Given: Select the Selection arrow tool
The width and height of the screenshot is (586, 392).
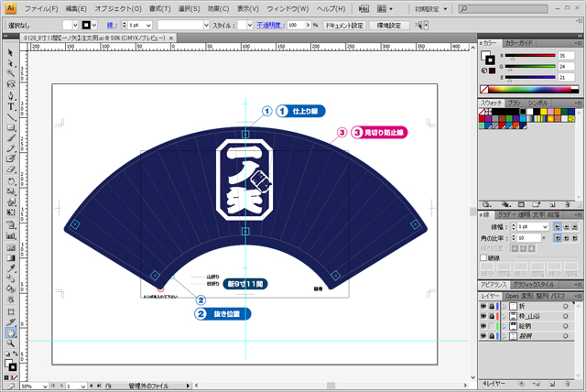Looking at the screenshot, I should [x=10, y=53].
